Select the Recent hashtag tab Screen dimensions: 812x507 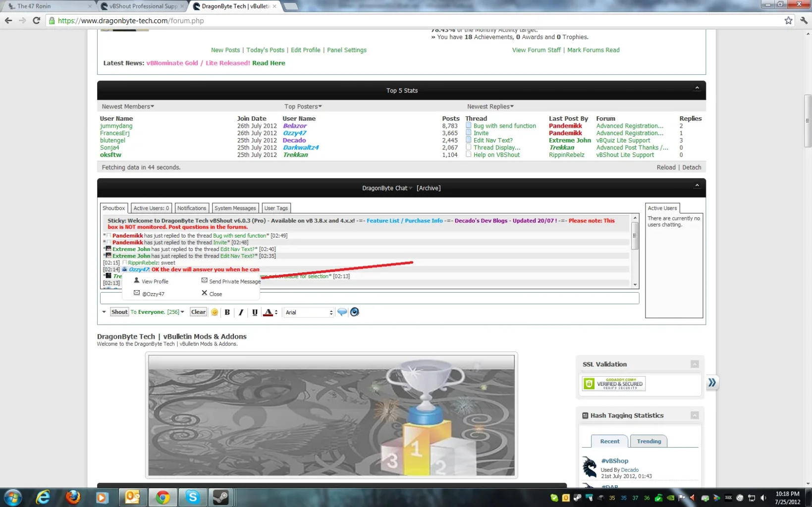pyautogui.click(x=609, y=441)
